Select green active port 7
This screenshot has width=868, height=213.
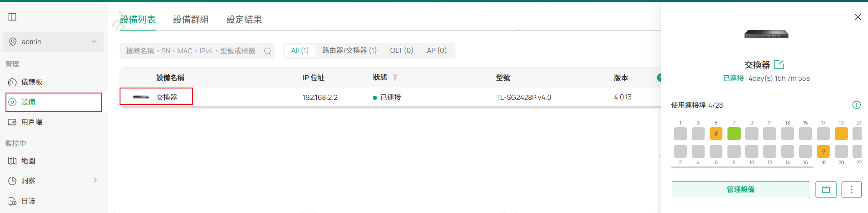[734, 134]
